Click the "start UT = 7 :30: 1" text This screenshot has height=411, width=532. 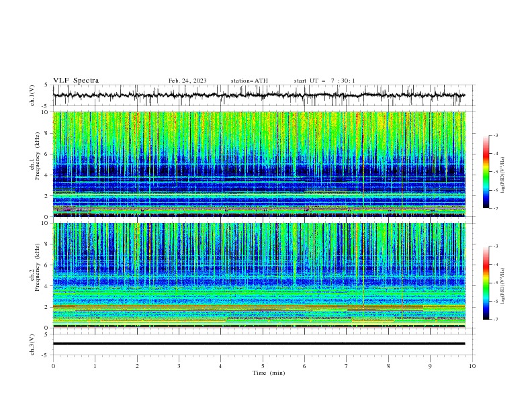click(x=324, y=81)
